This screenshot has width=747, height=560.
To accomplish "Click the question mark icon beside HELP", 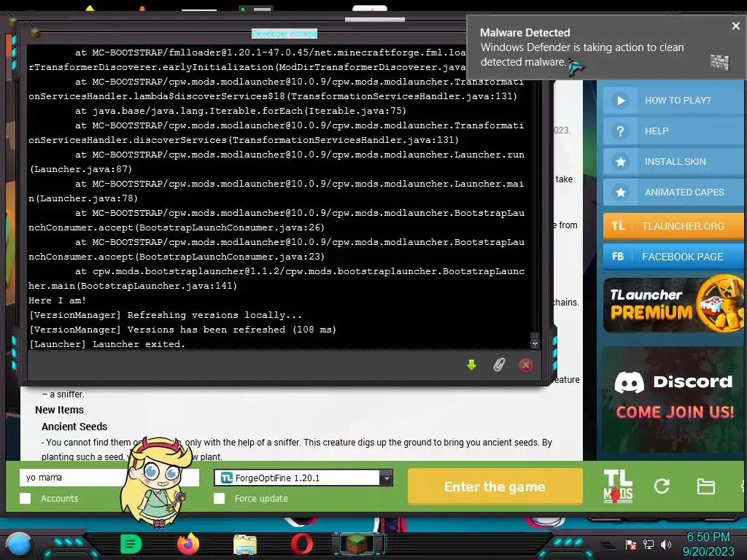I will pos(620,131).
